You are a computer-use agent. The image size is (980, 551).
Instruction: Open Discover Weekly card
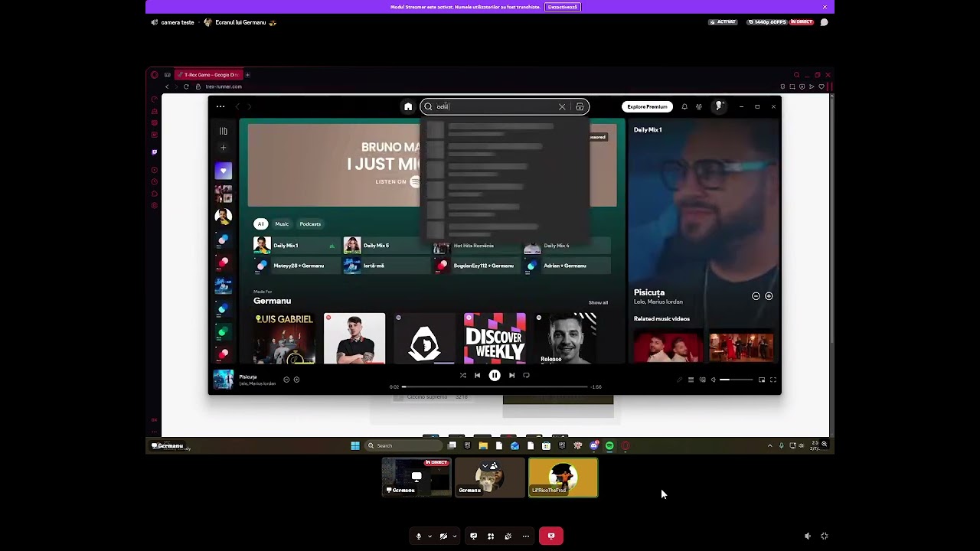coord(495,338)
